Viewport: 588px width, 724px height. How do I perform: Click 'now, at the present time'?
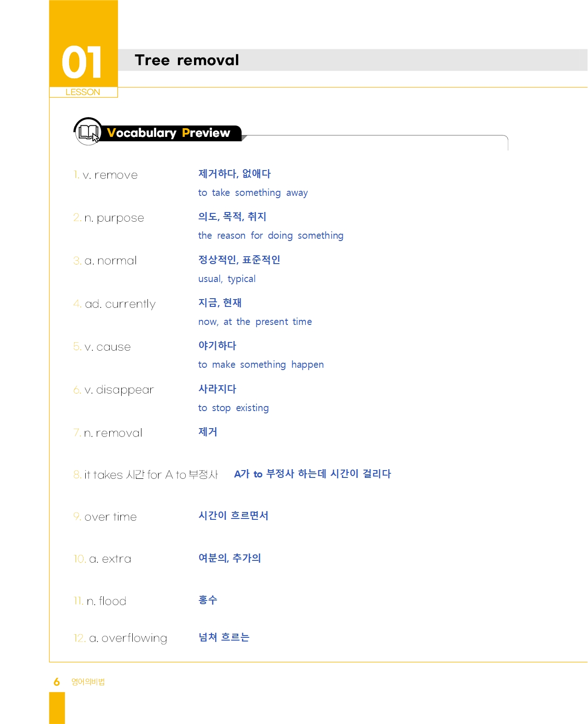tap(255, 322)
